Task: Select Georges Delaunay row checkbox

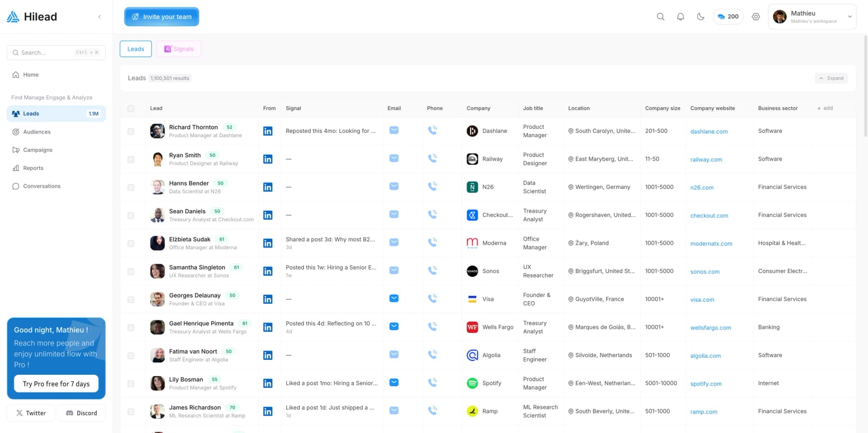Action: pos(131,300)
